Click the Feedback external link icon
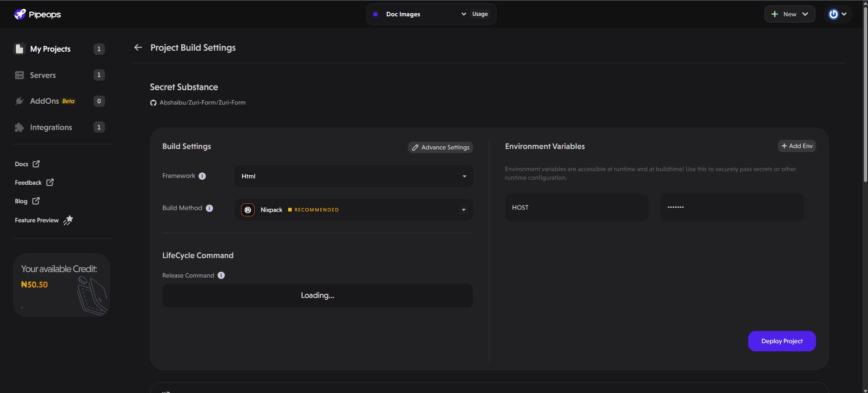The image size is (868, 393). pos(50,182)
